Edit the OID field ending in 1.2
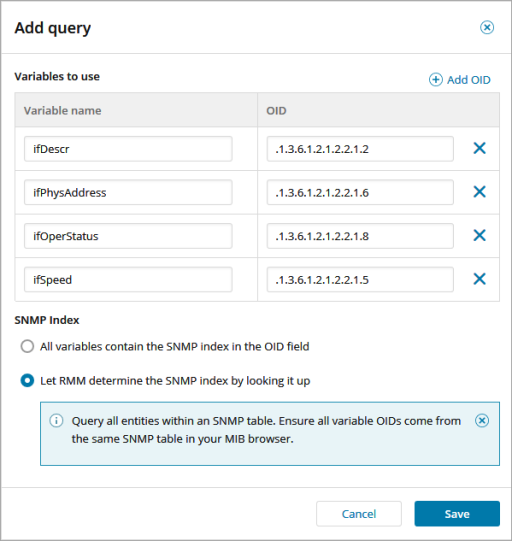 point(360,149)
